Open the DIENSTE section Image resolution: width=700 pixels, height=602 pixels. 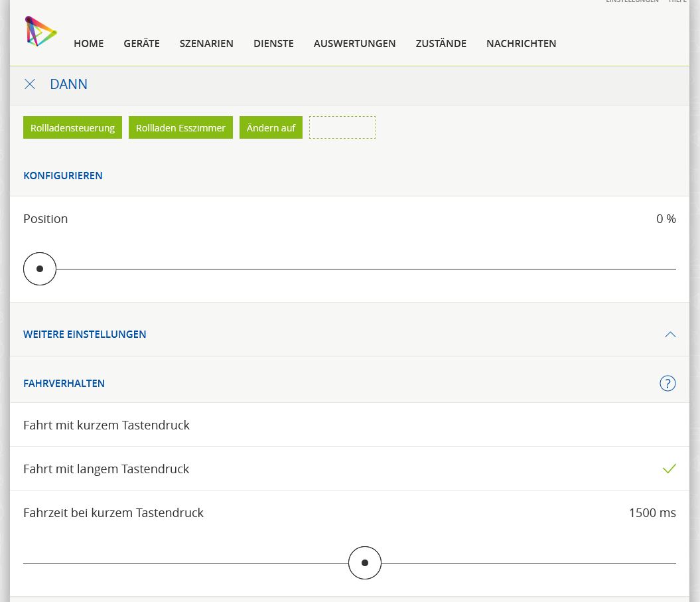[x=273, y=44]
